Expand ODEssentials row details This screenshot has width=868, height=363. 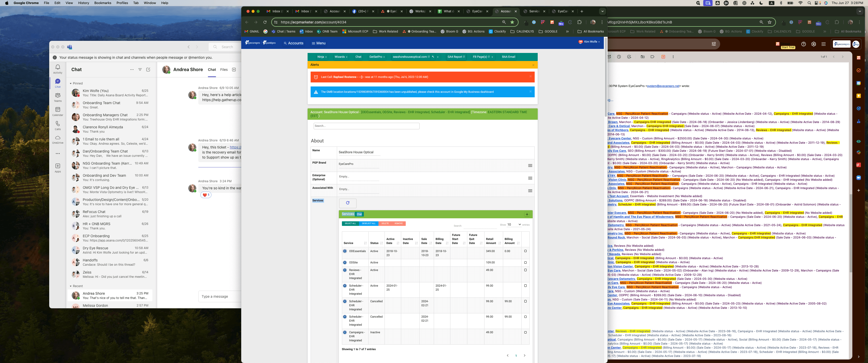(x=345, y=251)
